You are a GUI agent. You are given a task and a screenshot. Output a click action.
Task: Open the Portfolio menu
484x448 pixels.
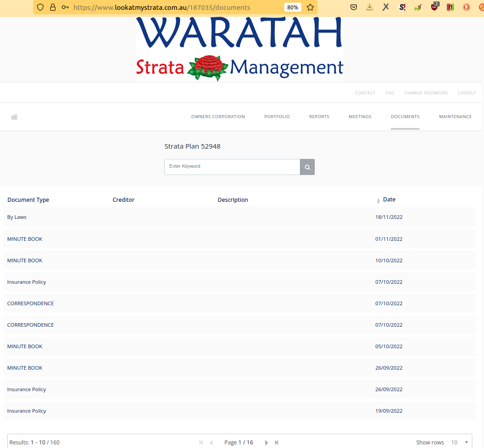277,117
